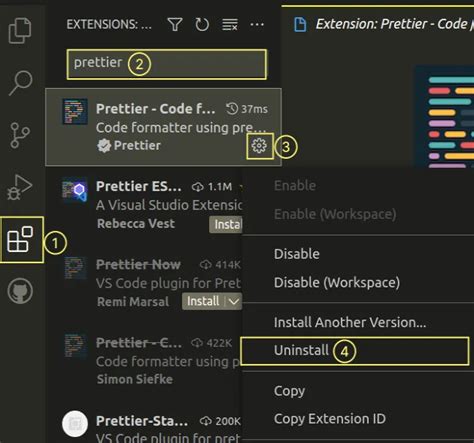Open the Run and Debug view

coord(20,187)
